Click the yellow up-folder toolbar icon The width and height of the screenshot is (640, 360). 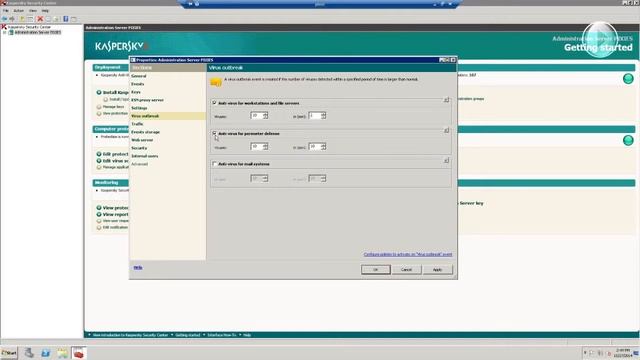[x=22, y=19]
